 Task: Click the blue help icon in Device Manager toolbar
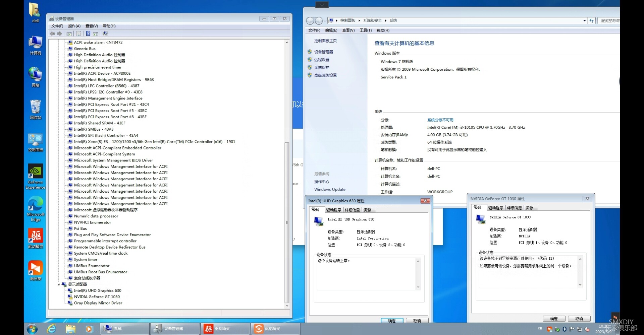pos(88,33)
